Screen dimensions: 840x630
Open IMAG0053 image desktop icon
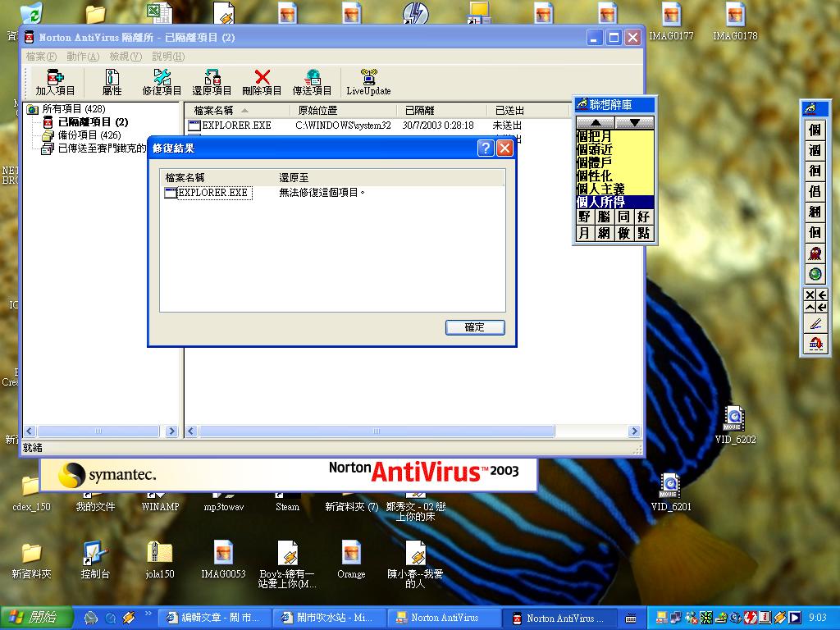(223, 559)
